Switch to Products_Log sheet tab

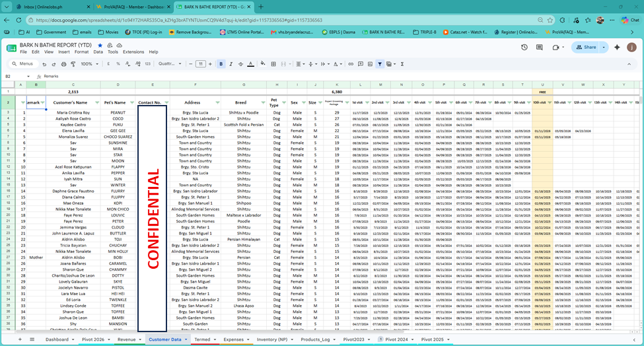318,339
